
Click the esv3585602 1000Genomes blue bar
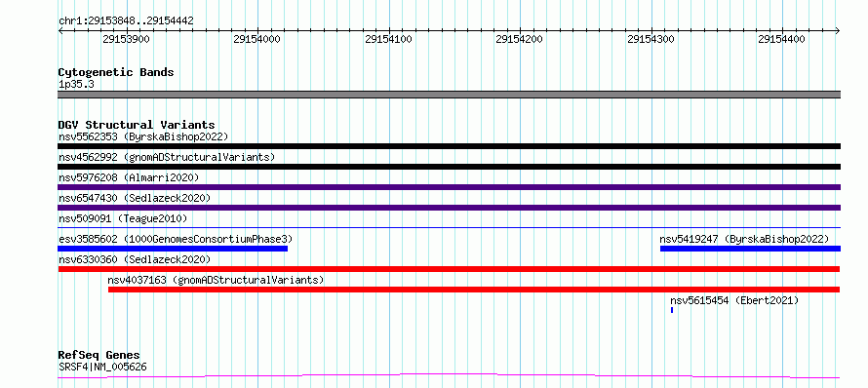pos(173,249)
